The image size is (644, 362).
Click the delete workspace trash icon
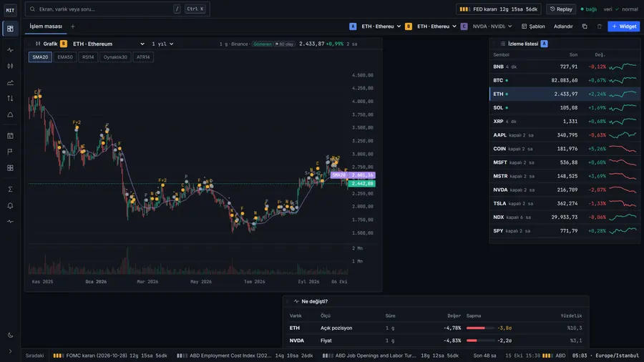tap(599, 26)
